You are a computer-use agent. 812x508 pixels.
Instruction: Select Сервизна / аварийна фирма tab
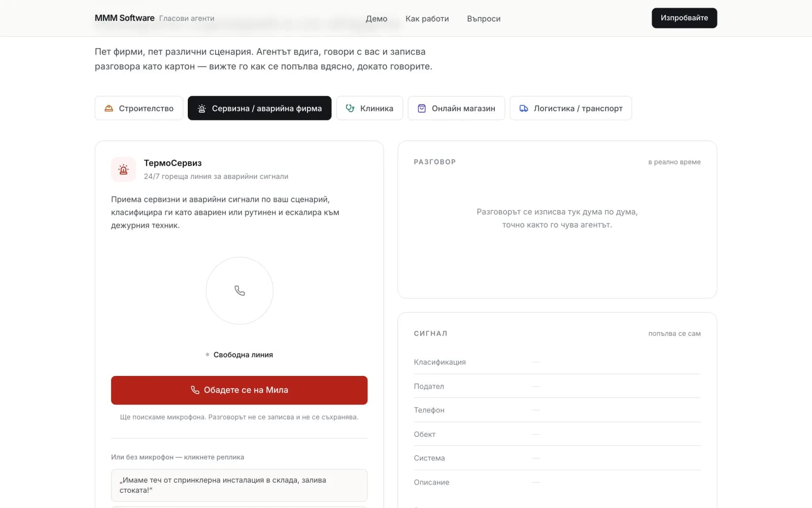[259, 108]
